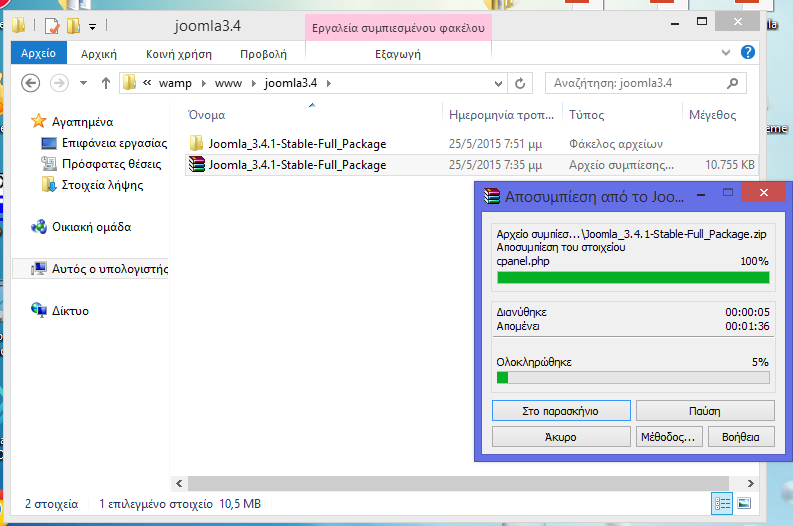793x526 pixels.
Task: Switch to the Αρχική ribbon tab
Action: pyautogui.click(x=99, y=54)
